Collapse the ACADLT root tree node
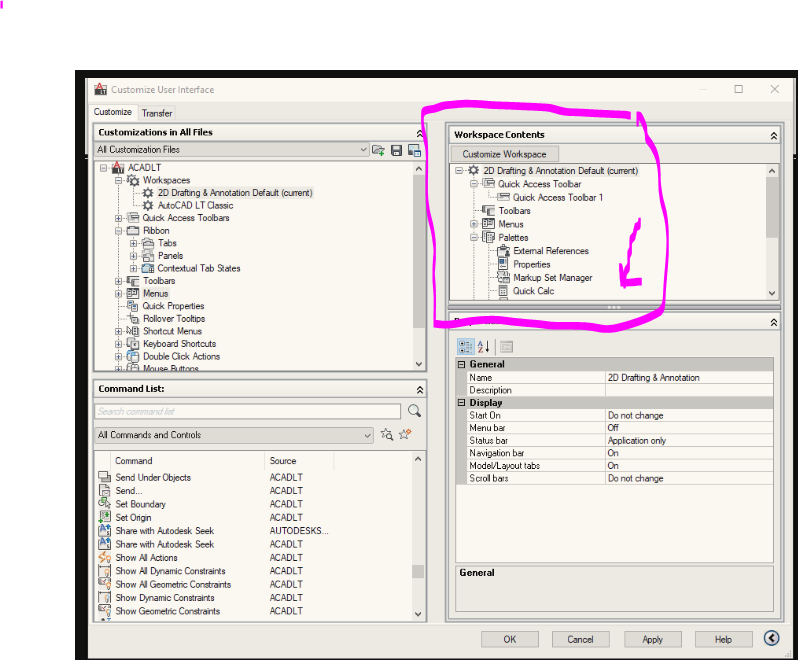 point(104,167)
